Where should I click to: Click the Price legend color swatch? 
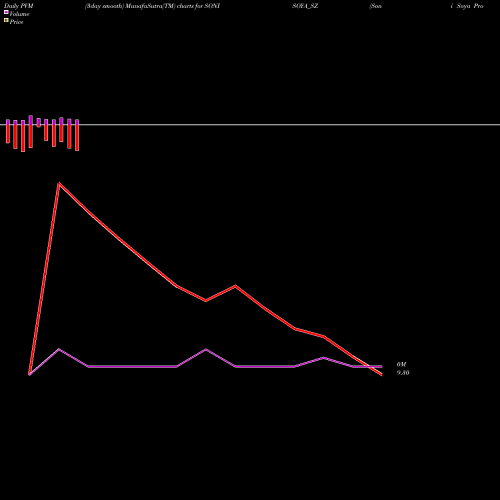[x=6, y=21]
